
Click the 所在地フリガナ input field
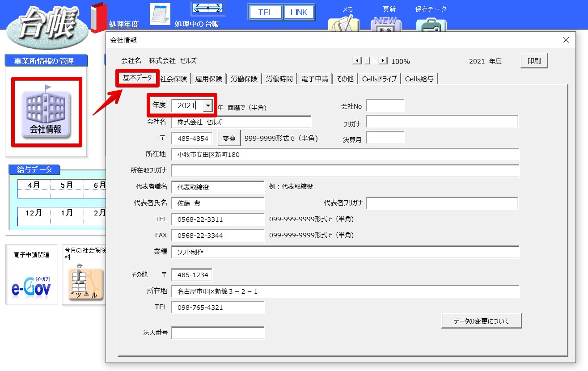pyautogui.click(x=345, y=171)
